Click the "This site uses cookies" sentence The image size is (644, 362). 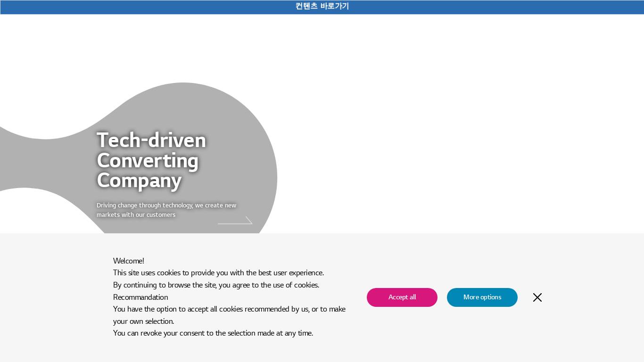[x=219, y=273]
